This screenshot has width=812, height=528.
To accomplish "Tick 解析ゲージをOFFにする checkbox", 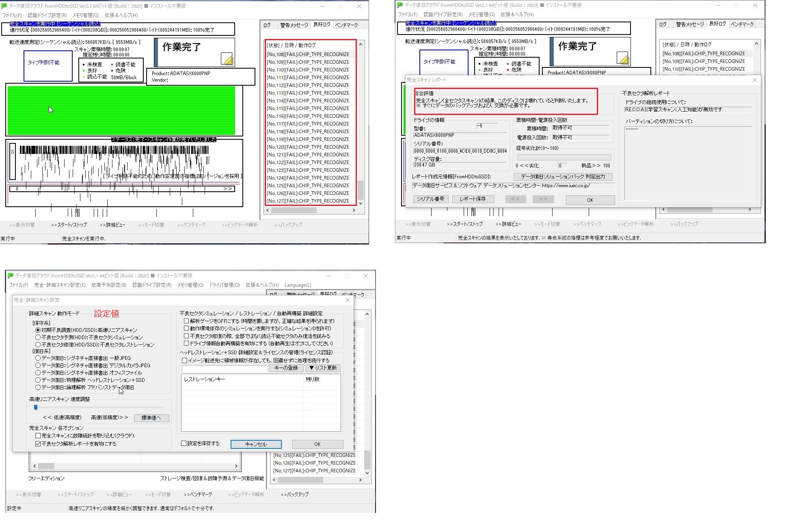I will click(186, 321).
